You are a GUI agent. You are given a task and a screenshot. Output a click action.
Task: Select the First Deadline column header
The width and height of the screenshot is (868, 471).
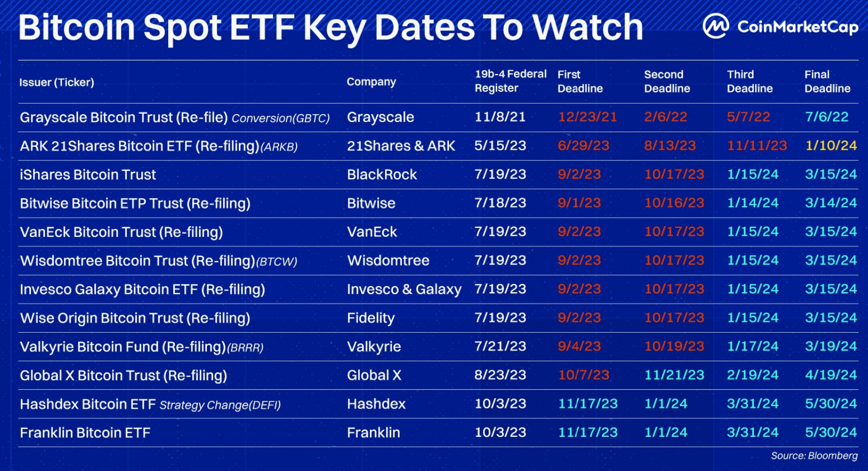pyautogui.click(x=580, y=81)
